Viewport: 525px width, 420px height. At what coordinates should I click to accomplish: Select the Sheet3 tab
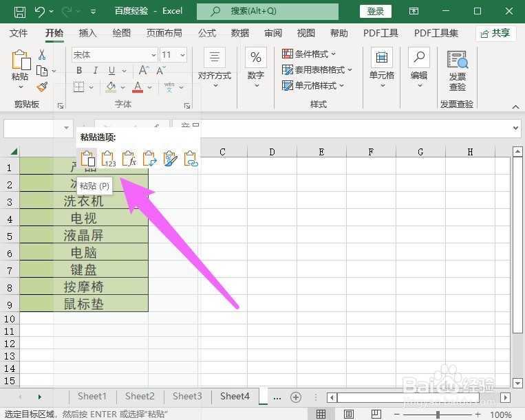click(187, 396)
